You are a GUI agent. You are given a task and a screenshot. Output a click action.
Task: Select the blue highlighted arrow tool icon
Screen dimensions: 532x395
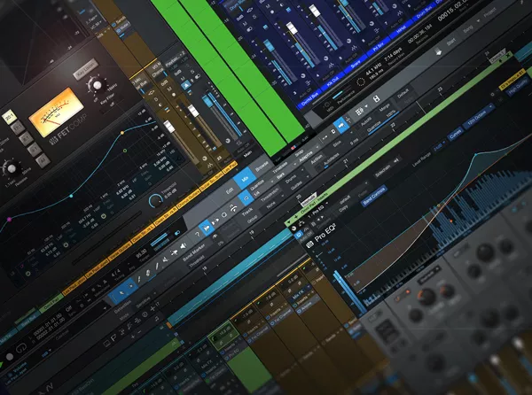[340, 127]
